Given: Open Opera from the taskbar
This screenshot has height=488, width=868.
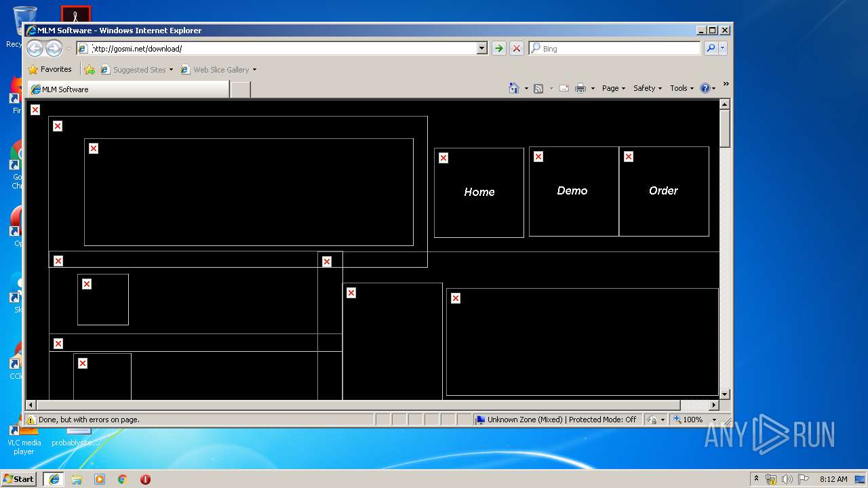Looking at the screenshot, I should coord(145,479).
